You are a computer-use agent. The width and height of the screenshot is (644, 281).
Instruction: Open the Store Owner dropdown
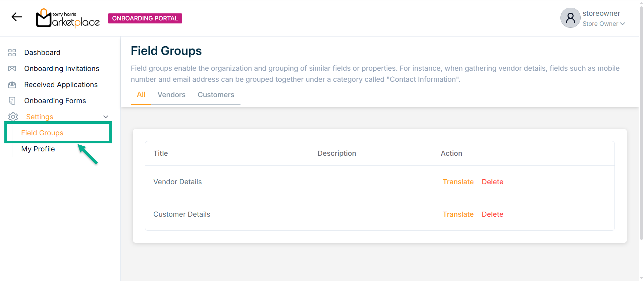(x=603, y=24)
